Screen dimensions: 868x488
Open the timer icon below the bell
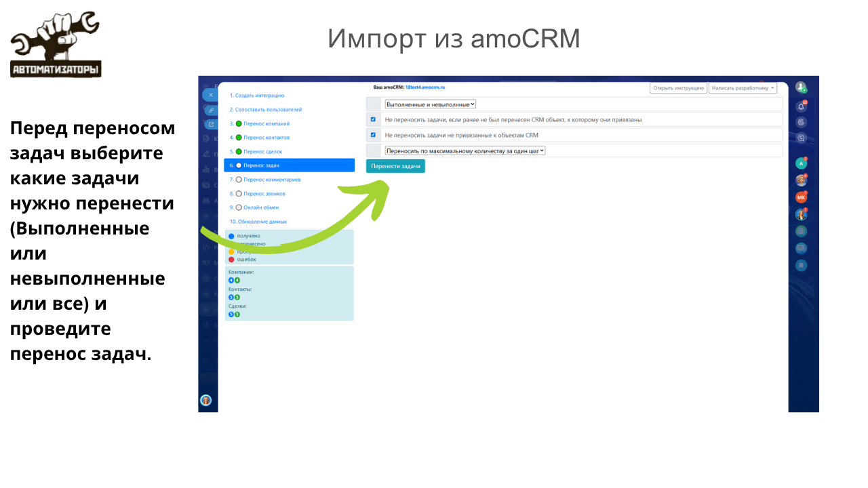[x=802, y=121]
